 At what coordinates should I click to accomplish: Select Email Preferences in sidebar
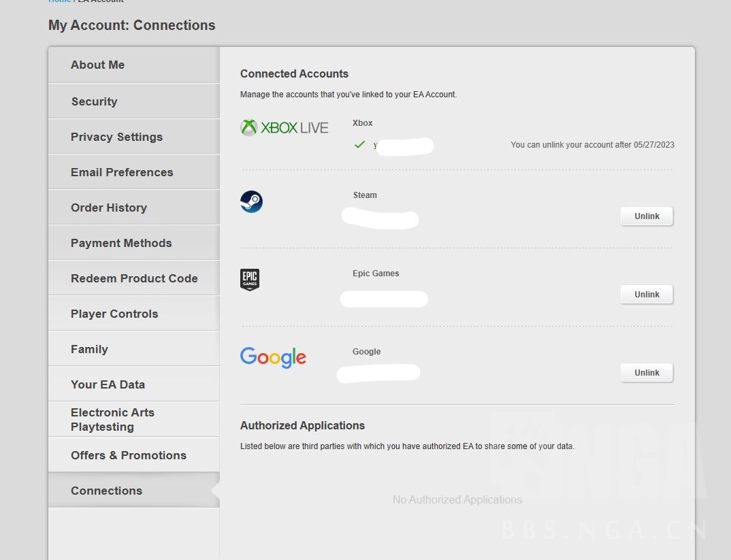[x=134, y=172]
